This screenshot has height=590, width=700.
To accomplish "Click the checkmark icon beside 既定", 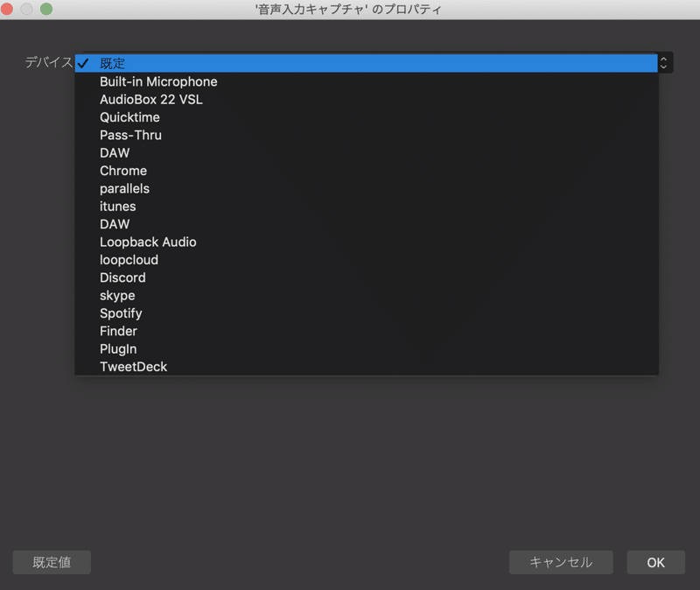I will tap(83, 63).
